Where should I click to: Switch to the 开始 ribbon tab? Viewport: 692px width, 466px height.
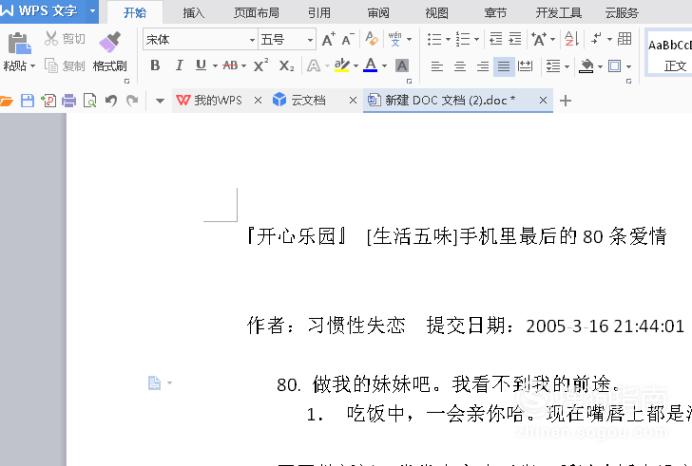pyautogui.click(x=135, y=12)
